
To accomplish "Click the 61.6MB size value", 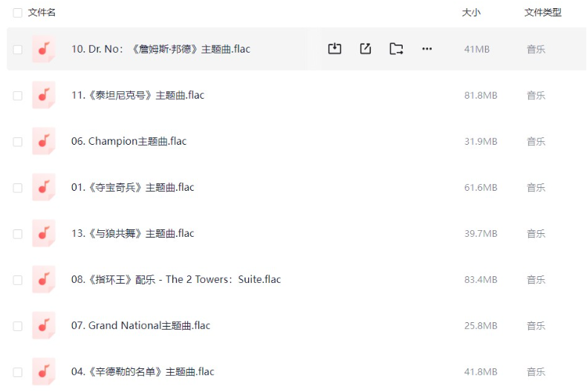I will point(481,187).
